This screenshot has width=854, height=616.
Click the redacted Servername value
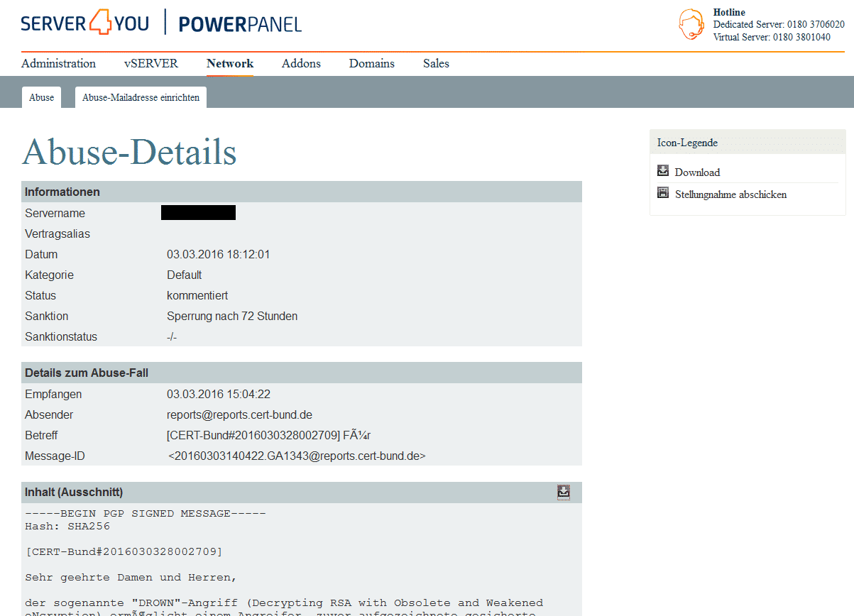pyautogui.click(x=198, y=213)
